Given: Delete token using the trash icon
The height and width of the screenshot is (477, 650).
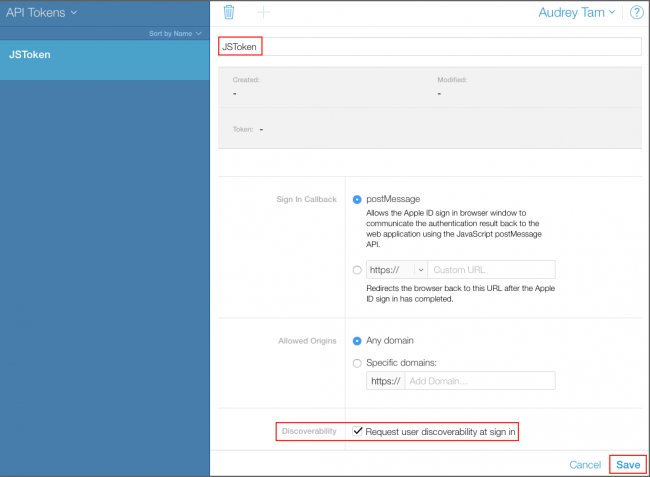Looking at the screenshot, I should point(229,12).
